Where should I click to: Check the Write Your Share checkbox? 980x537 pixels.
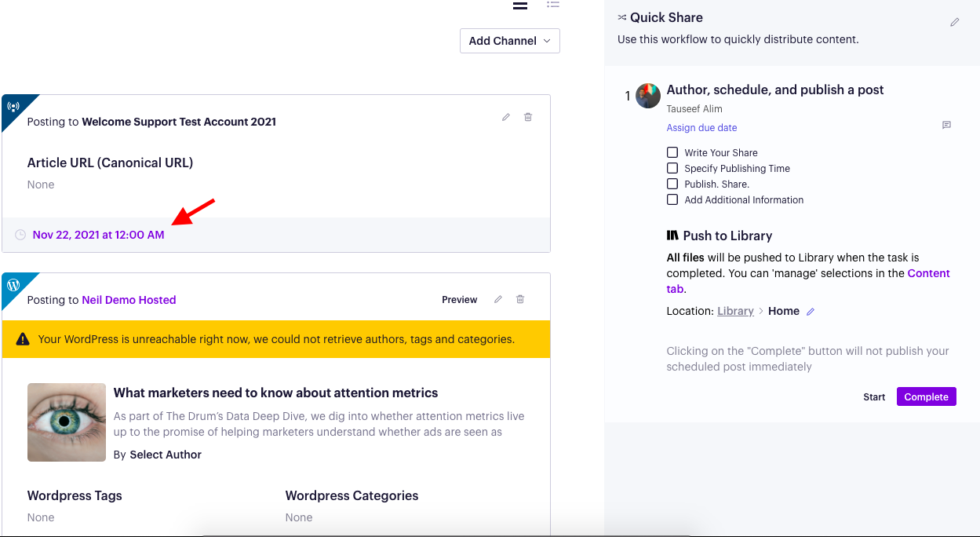pos(672,152)
